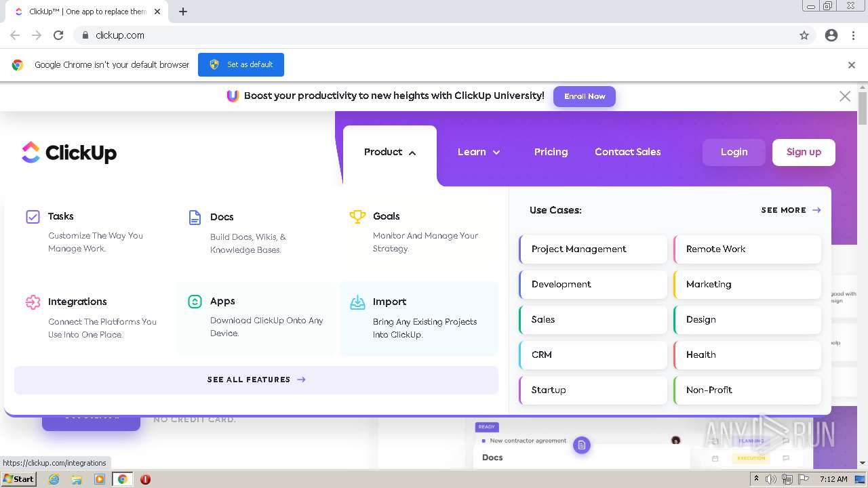Open the Docs document icon
The height and width of the screenshot is (488, 868).
point(195,218)
